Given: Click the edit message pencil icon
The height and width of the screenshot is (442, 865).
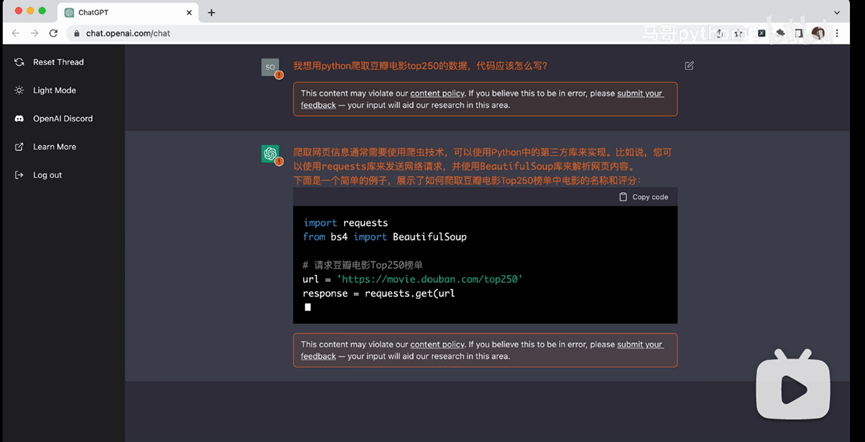Looking at the screenshot, I should point(689,66).
